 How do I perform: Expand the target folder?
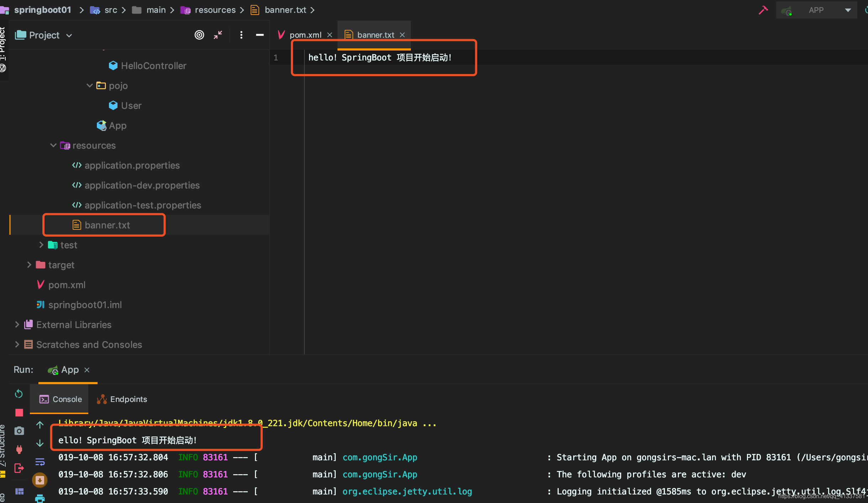29,265
